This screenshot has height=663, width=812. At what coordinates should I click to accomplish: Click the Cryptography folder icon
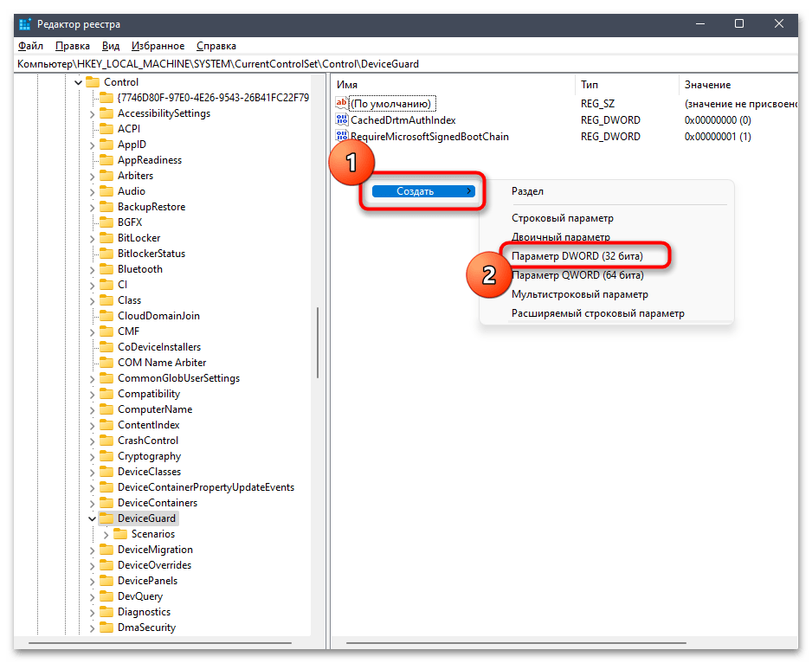coord(106,456)
